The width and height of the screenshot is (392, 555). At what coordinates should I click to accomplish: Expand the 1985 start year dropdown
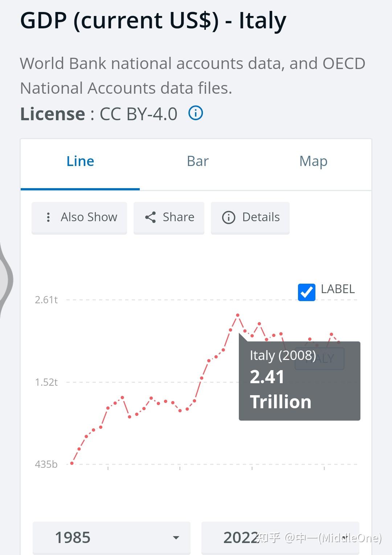coord(111,538)
